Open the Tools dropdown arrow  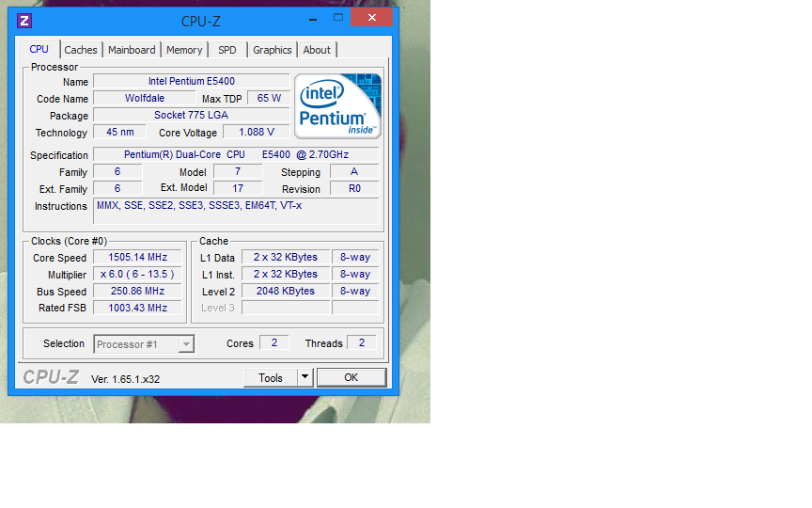tap(305, 377)
